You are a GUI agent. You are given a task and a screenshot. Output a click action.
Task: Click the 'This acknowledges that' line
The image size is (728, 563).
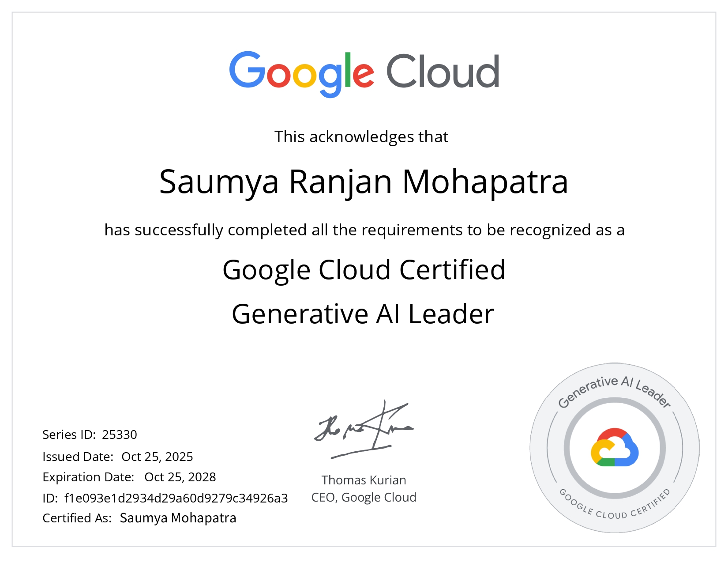pos(361,137)
